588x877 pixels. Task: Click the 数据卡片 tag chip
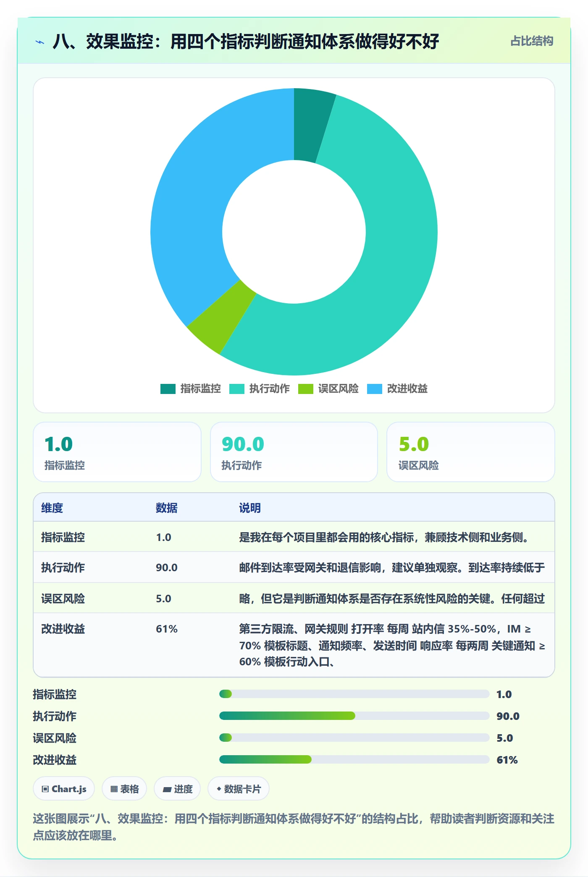click(x=239, y=789)
